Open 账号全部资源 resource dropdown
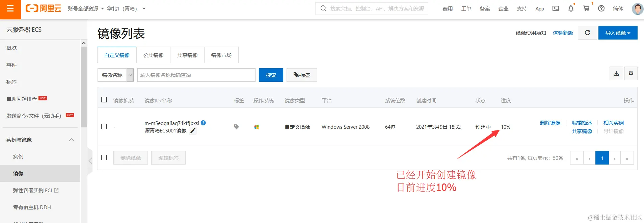Screen dimensions: 644x223 point(86,8)
